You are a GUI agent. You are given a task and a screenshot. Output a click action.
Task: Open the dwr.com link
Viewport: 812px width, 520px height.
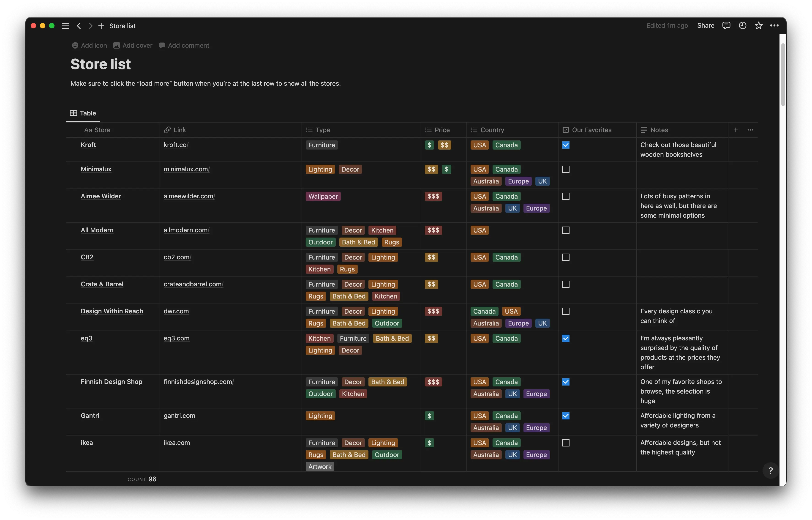click(x=176, y=311)
